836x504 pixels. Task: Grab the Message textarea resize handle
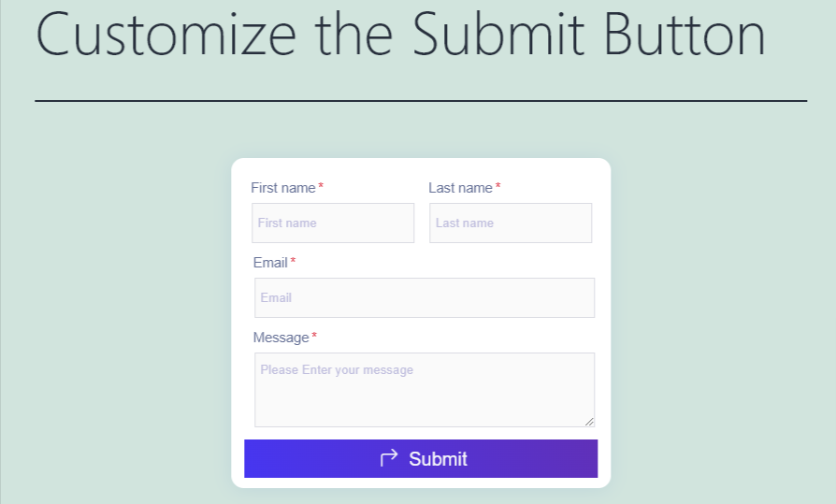point(589,422)
